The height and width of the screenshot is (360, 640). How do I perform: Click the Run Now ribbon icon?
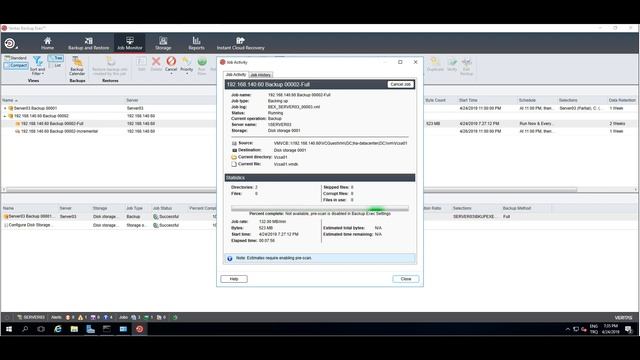[x=202, y=62]
